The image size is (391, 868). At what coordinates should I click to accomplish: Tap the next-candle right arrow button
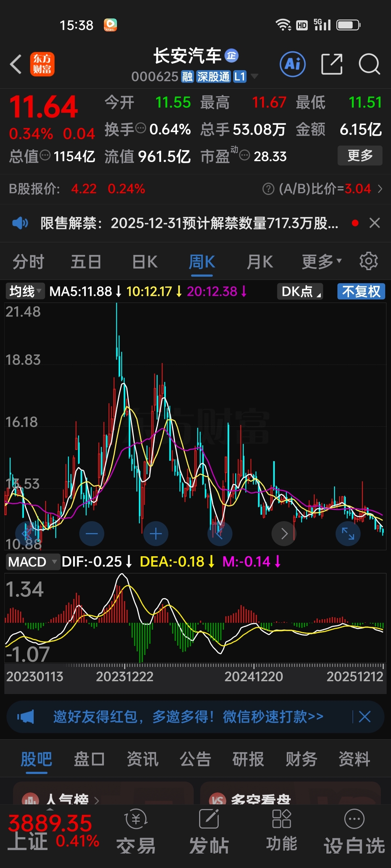click(284, 534)
